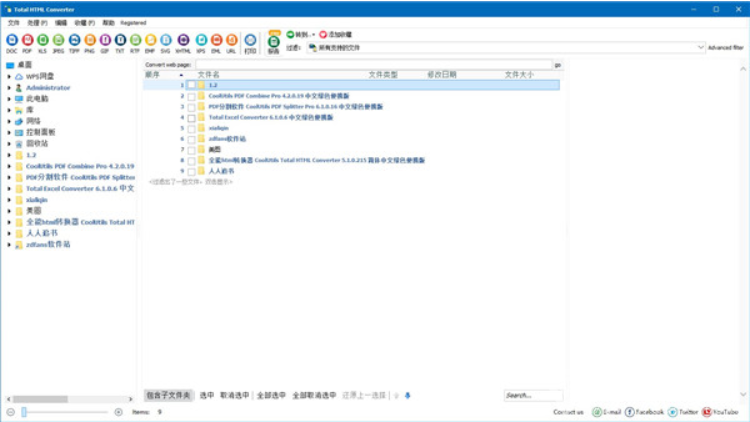This screenshot has height=422, width=750.
Task: Visit the Facebook page icon
Action: point(629,412)
